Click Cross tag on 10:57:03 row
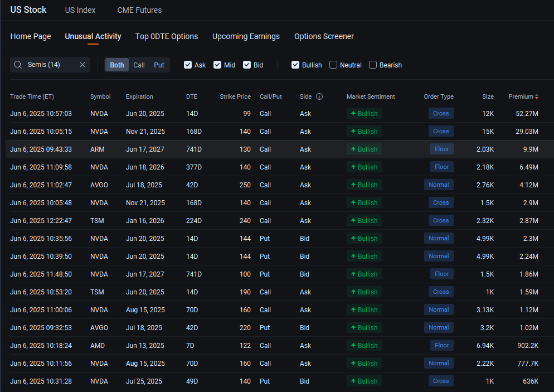The height and width of the screenshot is (392, 554). tap(441, 113)
